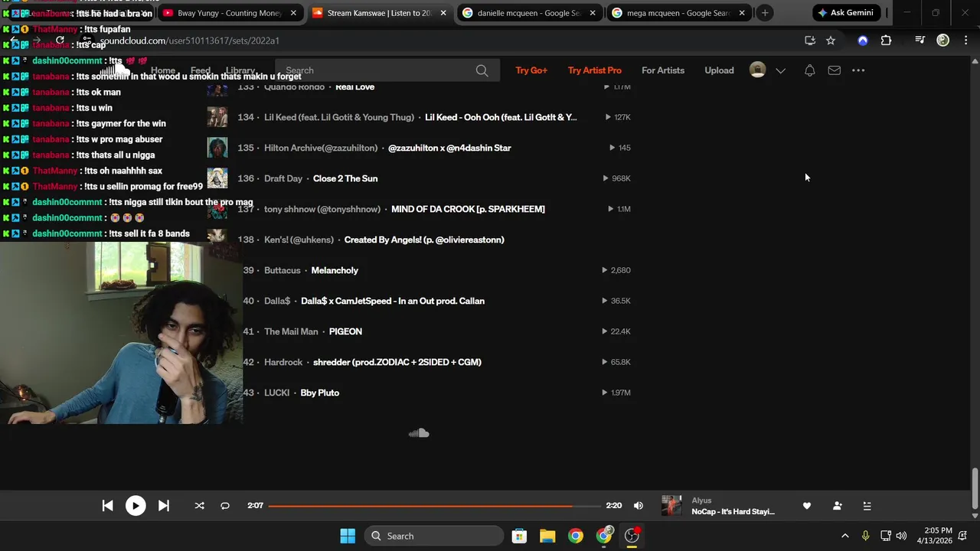Select track Dalla$ x CamJetSpeed - In an Out
980x551 pixels.
[x=393, y=301]
